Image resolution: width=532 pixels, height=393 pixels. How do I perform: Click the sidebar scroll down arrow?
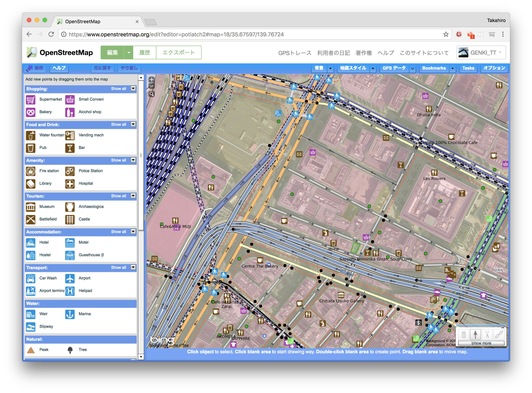pos(141,357)
